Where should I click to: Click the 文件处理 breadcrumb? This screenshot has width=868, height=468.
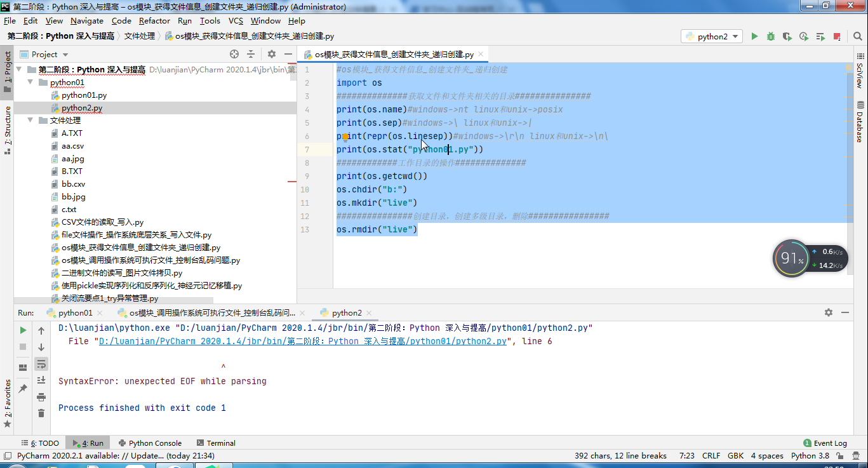139,37
